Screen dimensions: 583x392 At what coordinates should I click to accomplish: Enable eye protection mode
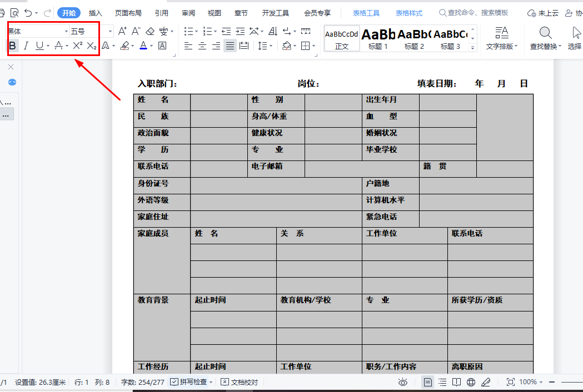[x=403, y=382]
